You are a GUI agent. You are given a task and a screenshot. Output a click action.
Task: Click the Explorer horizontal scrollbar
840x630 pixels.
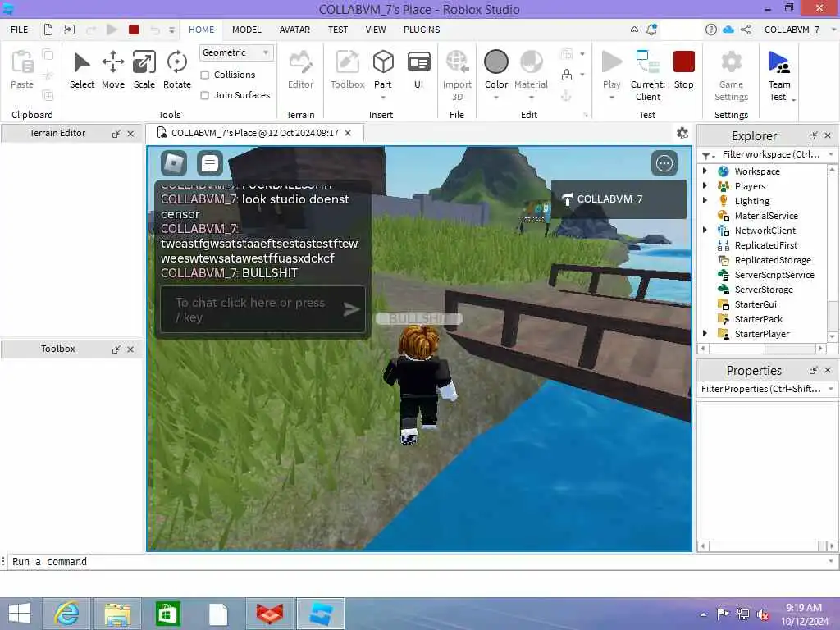click(x=761, y=348)
